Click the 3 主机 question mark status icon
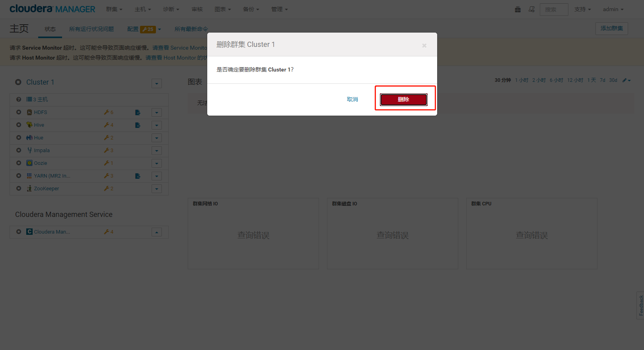This screenshot has height=350, width=644. click(x=18, y=99)
